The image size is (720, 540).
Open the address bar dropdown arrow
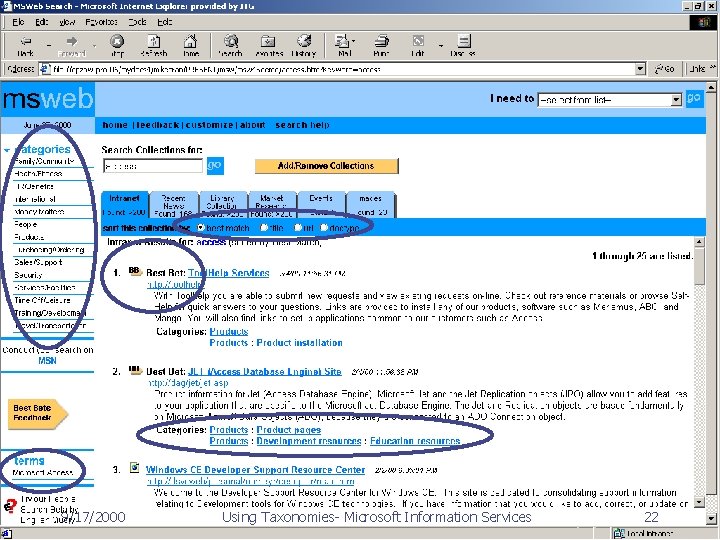tap(640, 69)
